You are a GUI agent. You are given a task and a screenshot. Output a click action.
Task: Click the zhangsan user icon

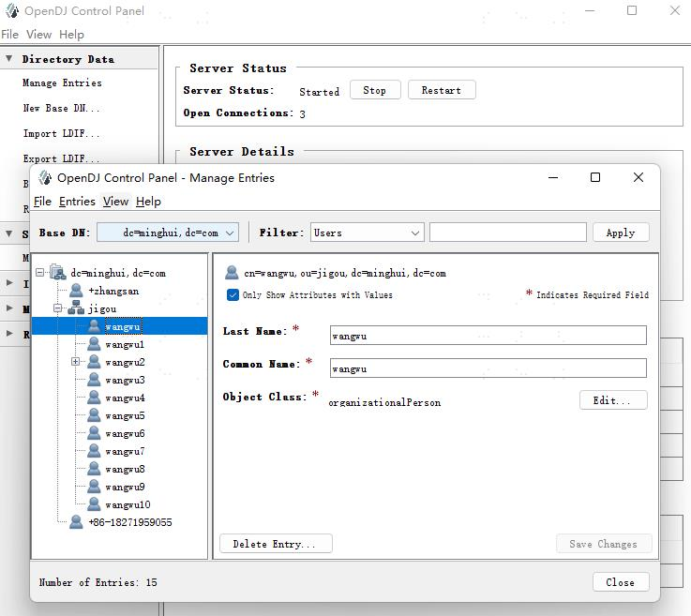[x=76, y=291]
